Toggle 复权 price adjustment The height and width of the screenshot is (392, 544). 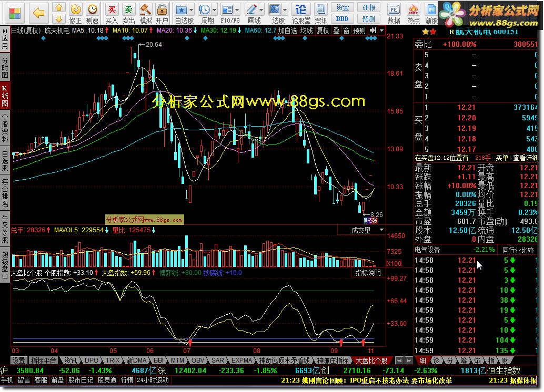click(323, 30)
